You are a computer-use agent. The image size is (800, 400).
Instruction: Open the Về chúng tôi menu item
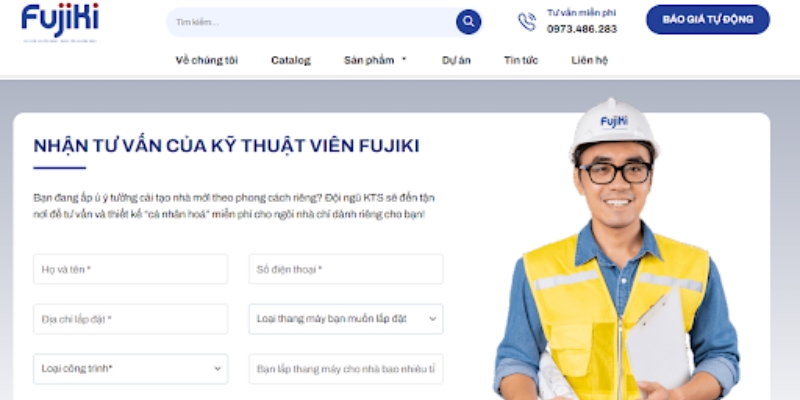click(x=207, y=60)
